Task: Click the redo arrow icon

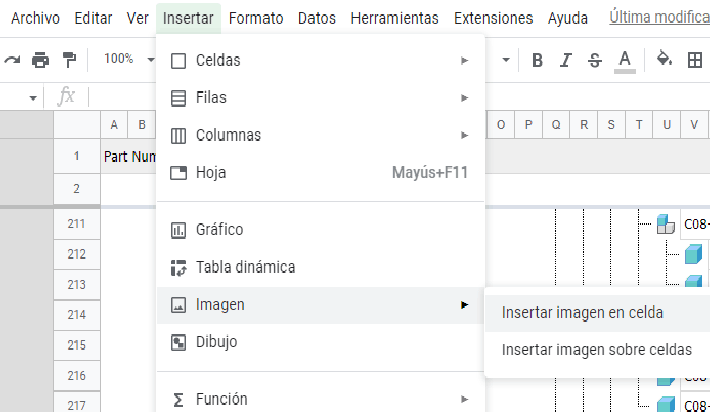Action: 12,60
